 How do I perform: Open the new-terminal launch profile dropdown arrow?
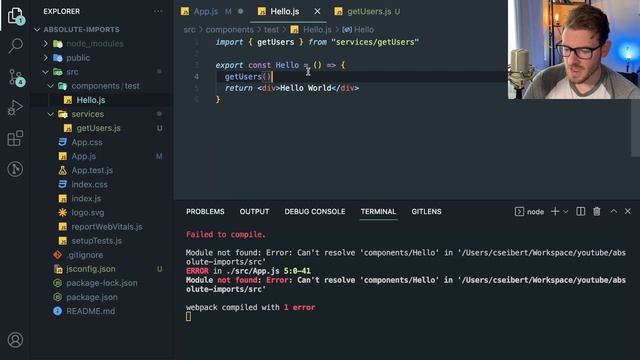pyautogui.click(x=565, y=212)
